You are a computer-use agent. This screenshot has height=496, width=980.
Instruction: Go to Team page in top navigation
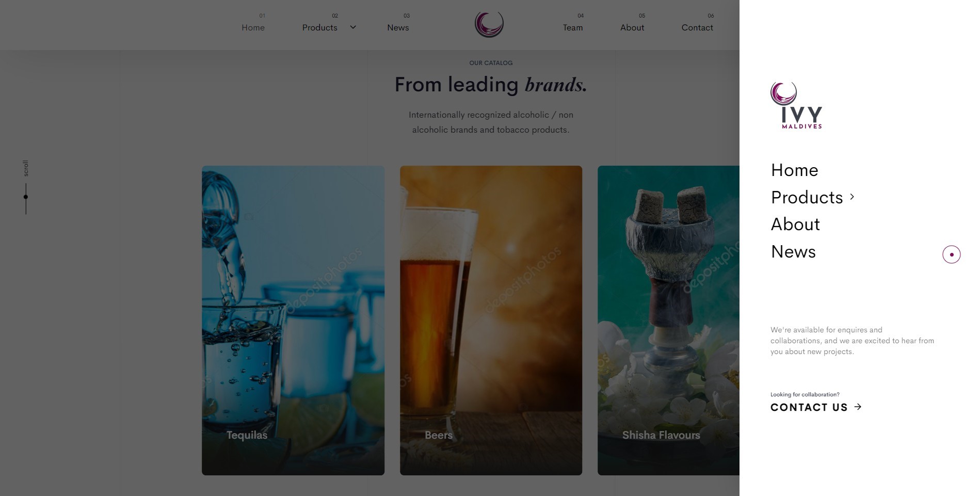click(x=573, y=27)
